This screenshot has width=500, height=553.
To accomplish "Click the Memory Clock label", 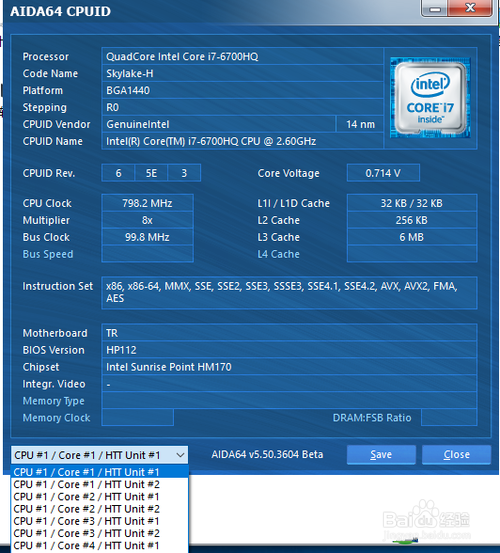I will [56, 418].
